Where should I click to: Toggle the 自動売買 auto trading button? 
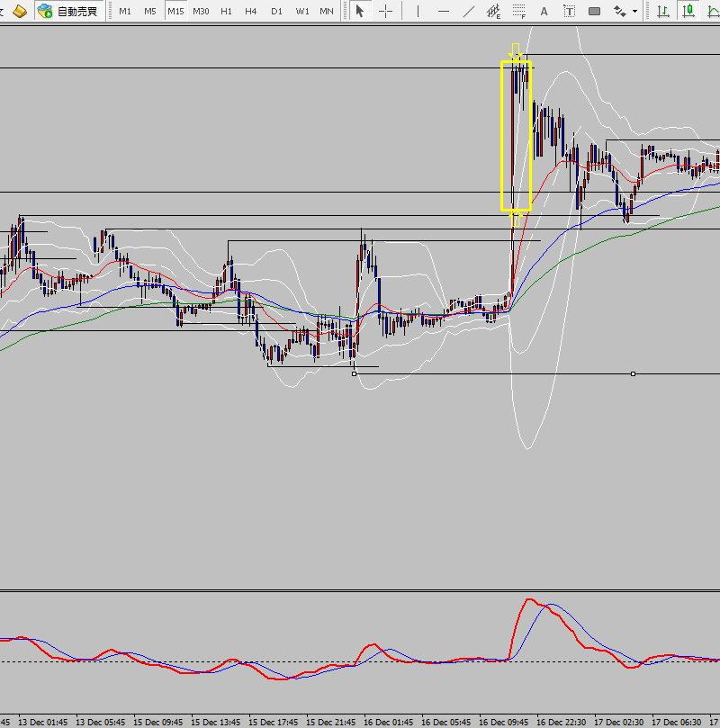(68, 11)
